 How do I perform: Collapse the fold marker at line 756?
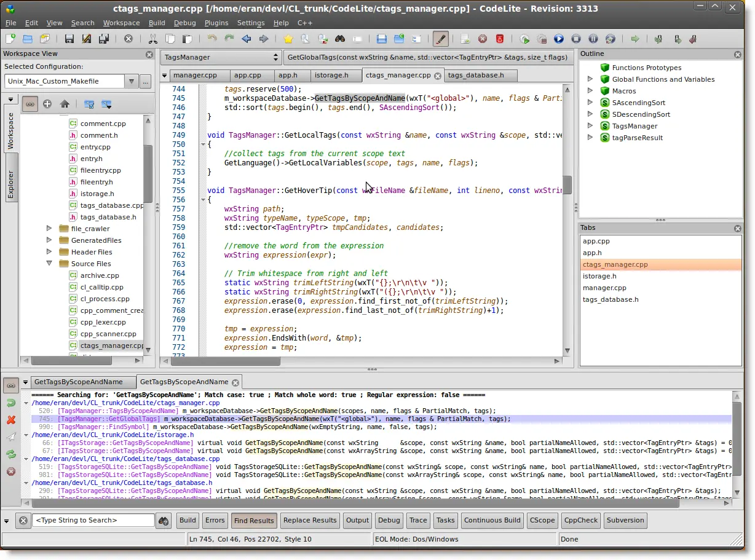tap(204, 200)
